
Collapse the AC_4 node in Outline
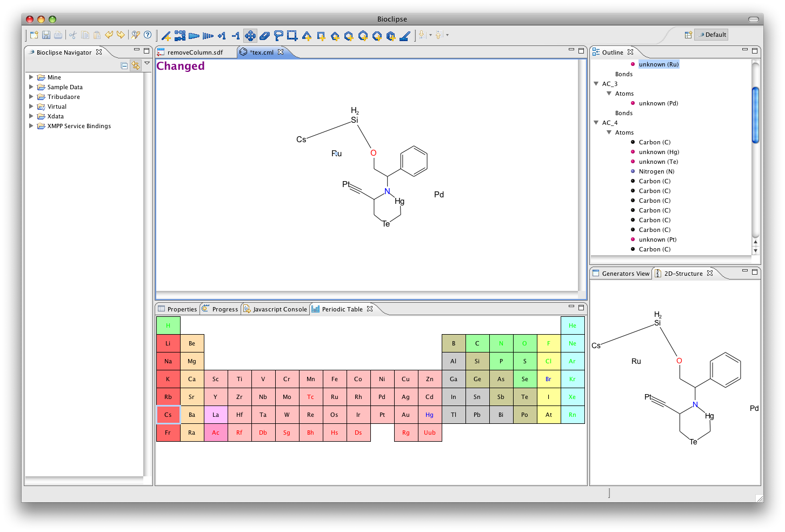(596, 123)
